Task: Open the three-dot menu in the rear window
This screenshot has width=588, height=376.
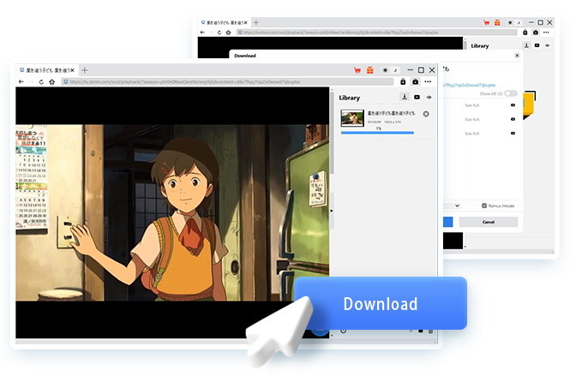Action: point(546,33)
